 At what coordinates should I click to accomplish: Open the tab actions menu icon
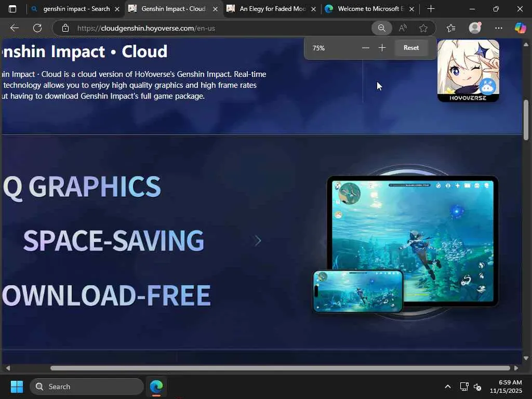12,9
